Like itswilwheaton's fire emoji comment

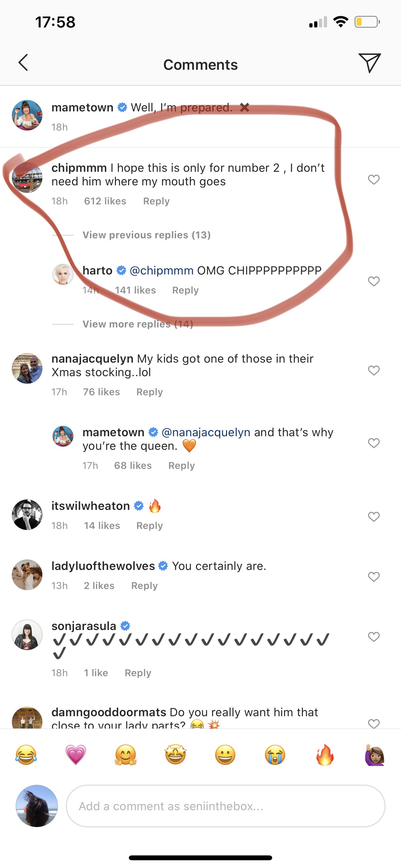tap(374, 516)
